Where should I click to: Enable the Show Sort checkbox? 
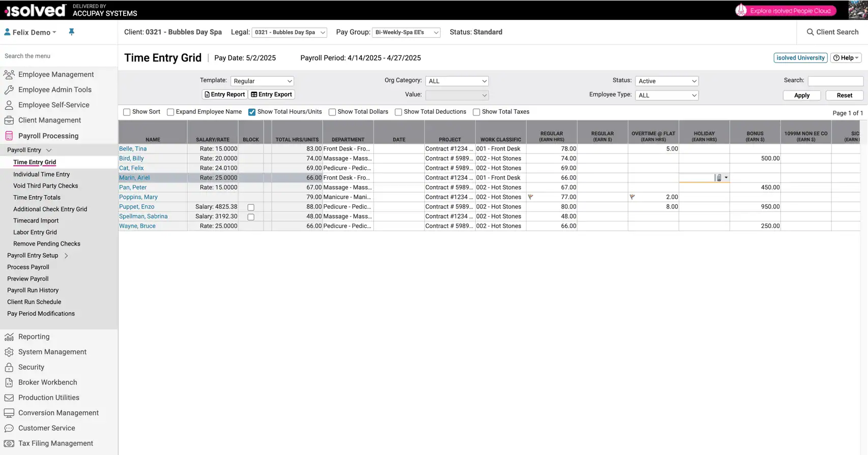click(127, 112)
